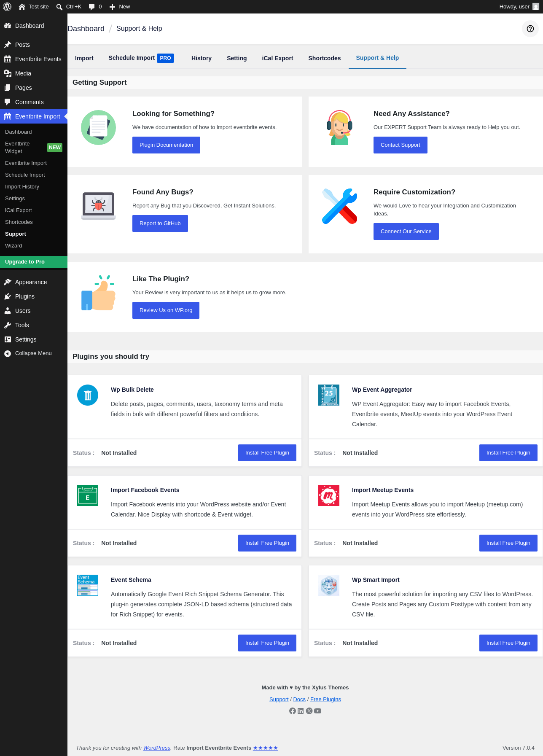Follow the WordPress link in the footer
Viewport: 543px width, 756px height.
click(x=157, y=748)
